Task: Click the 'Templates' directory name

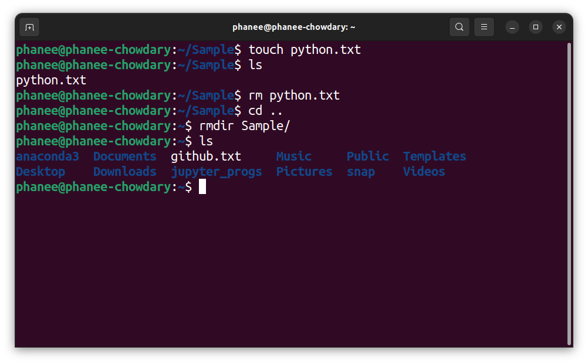Action: click(435, 156)
